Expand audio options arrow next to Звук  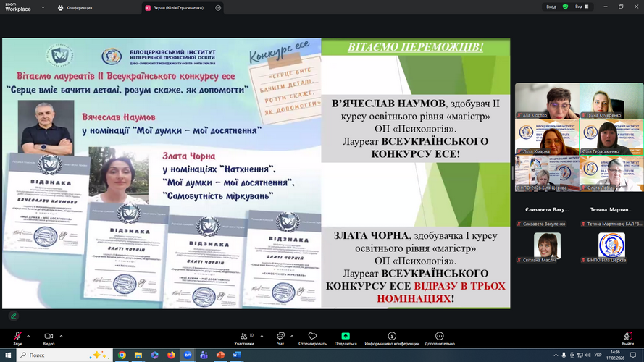(28, 336)
